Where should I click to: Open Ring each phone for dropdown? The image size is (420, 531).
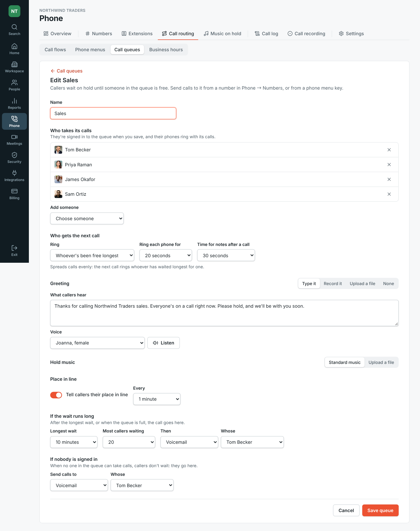pyautogui.click(x=166, y=256)
